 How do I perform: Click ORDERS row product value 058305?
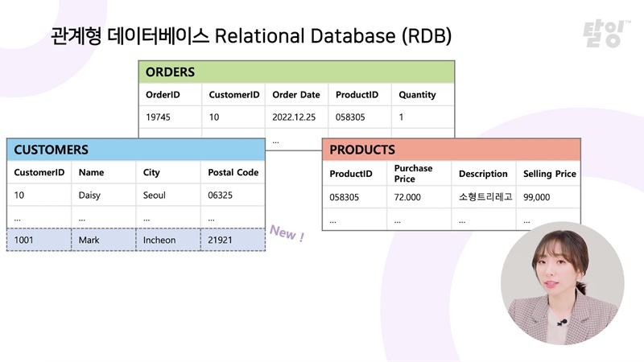(x=350, y=117)
